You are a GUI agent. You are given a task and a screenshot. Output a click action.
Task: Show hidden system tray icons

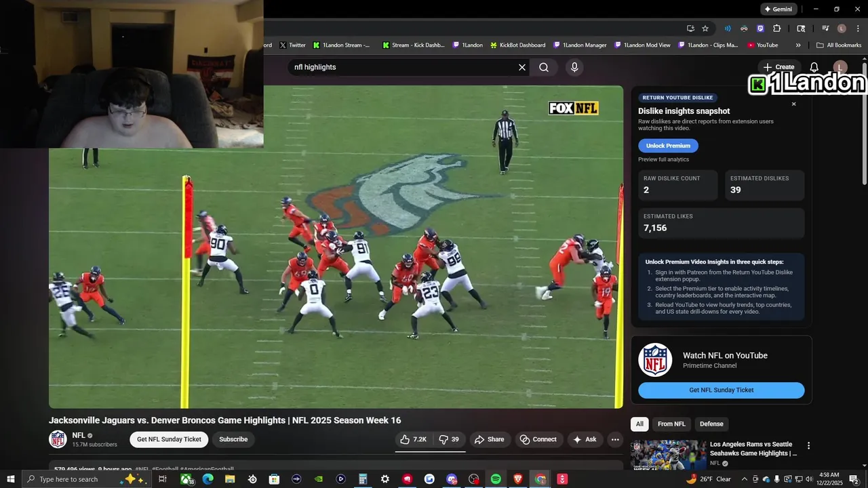click(x=744, y=479)
